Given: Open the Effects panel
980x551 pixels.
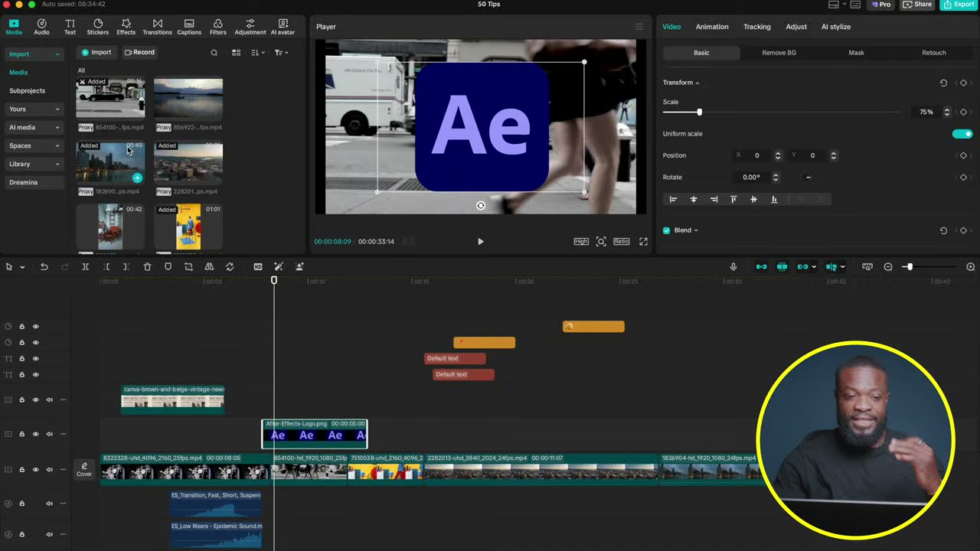Looking at the screenshot, I should click(126, 27).
